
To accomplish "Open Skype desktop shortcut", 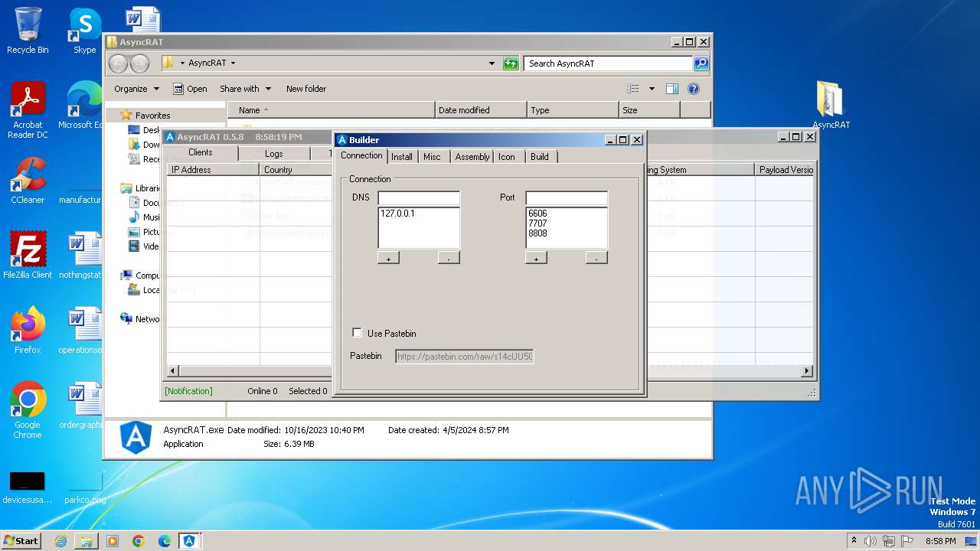I will click(x=85, y=31).
